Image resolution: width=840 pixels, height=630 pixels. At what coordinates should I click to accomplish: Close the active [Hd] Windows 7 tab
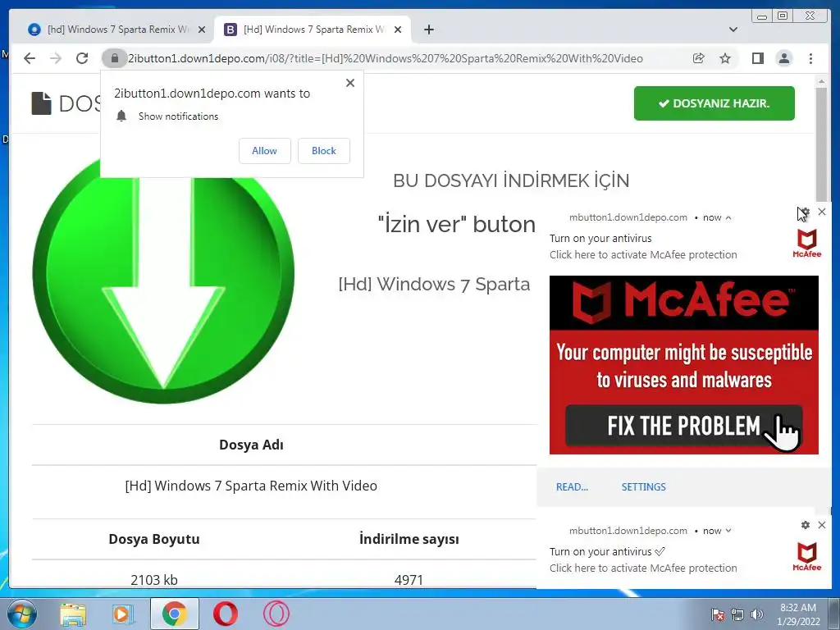[398, 30]
